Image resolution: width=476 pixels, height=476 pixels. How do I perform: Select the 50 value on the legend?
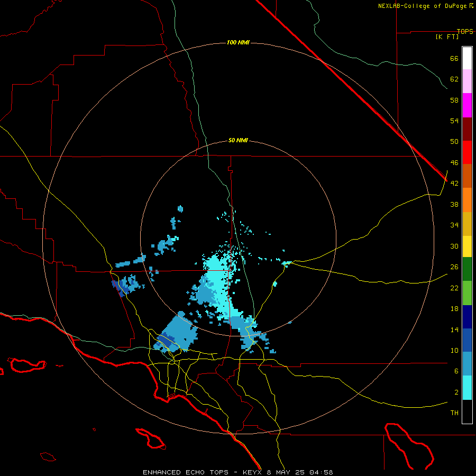click(454, 142)
